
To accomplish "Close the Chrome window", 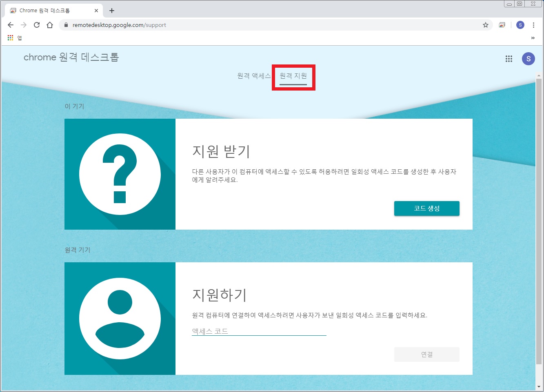I will [x=533, y=4].
